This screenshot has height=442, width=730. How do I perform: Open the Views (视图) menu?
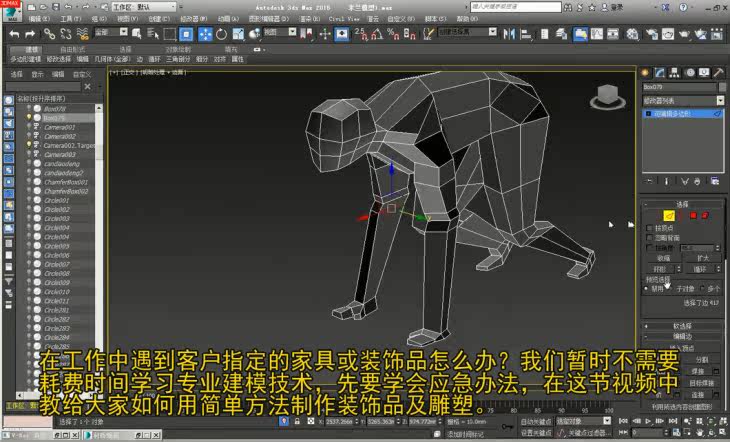pos(128,19)
